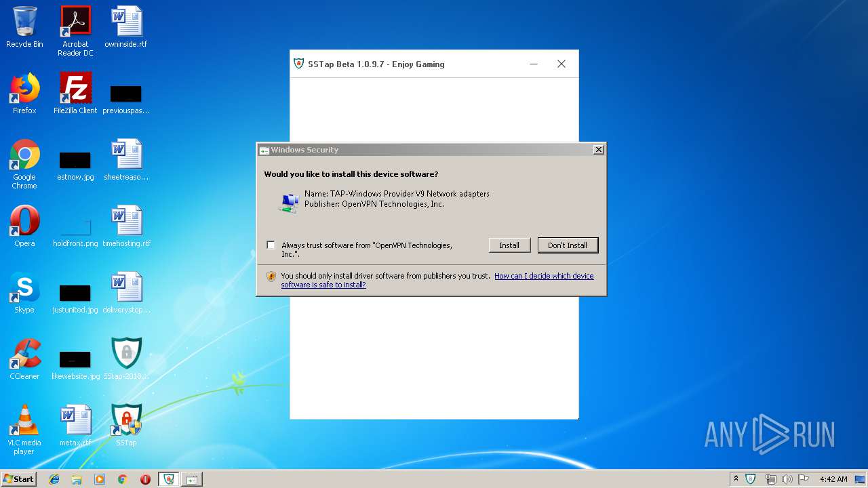Click Install to install device software
This screenshot has height=488, width=868.
coord(509,245)
